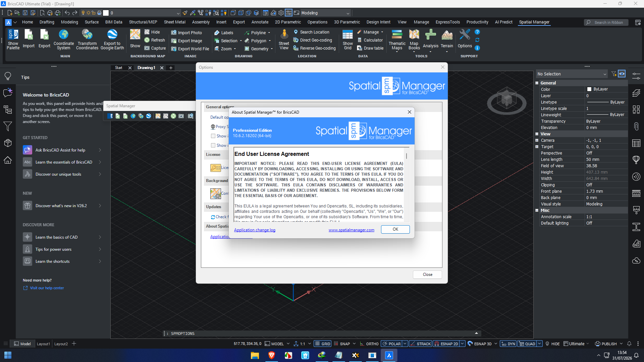Toggle QUAD in status bar

click(x=527, y=344)
